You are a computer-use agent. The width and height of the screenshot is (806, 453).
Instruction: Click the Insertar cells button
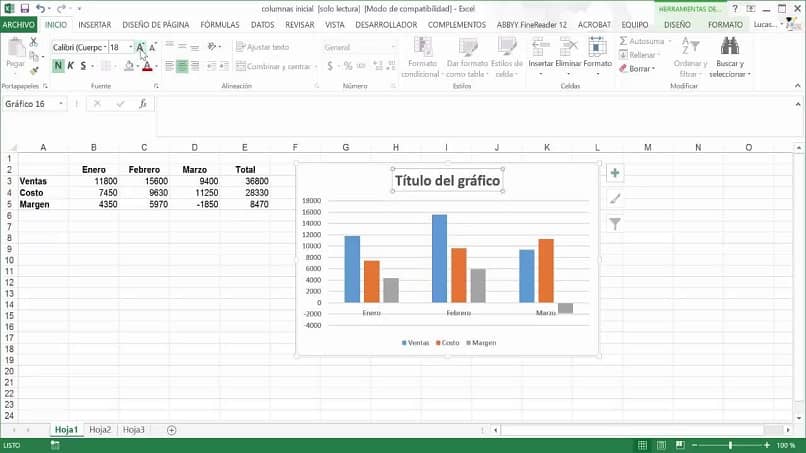coord(541,57)
